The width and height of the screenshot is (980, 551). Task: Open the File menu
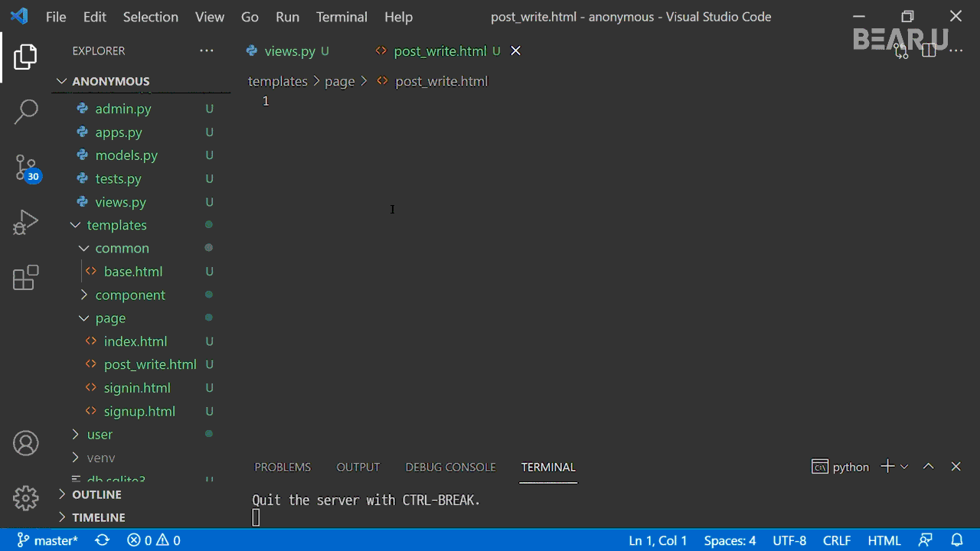(56, 17)
